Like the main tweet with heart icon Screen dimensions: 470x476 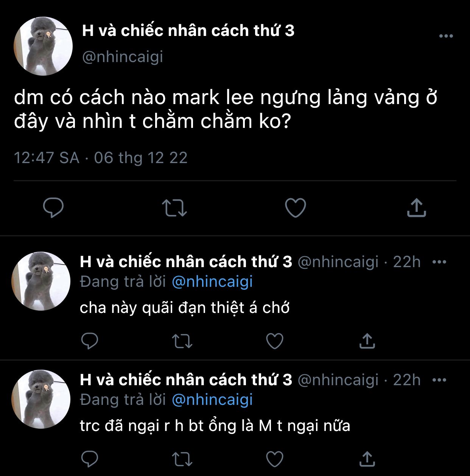coord(295,208)
